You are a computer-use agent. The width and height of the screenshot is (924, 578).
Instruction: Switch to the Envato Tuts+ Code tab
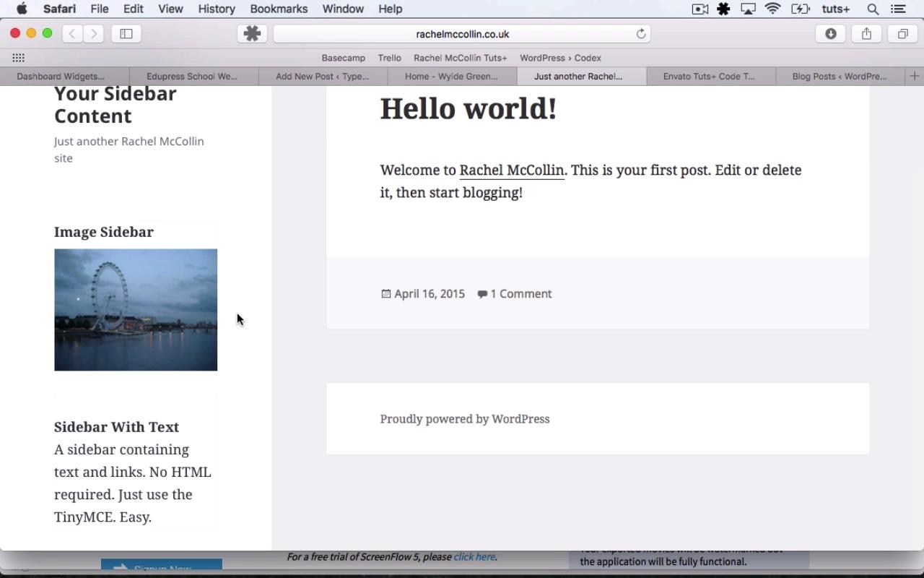tap(710, 76)
